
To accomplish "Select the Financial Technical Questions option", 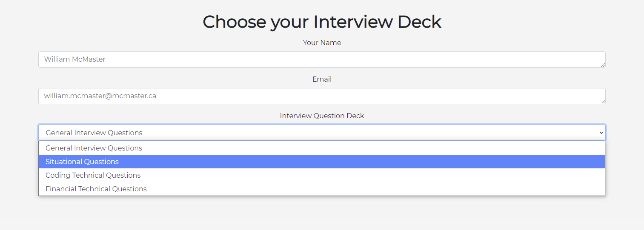I will tap(96, 189).
